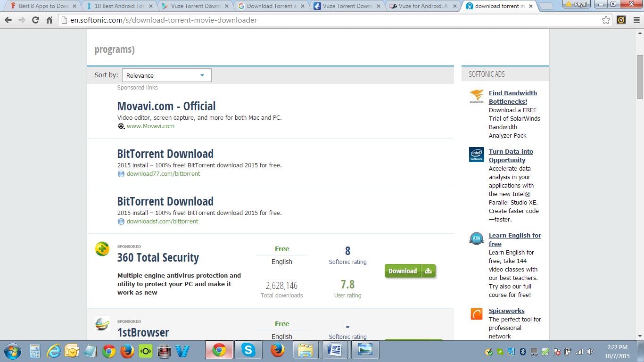Launch Internet Explorer from the taskbar
644x362 pixels.
coord(54,351)
